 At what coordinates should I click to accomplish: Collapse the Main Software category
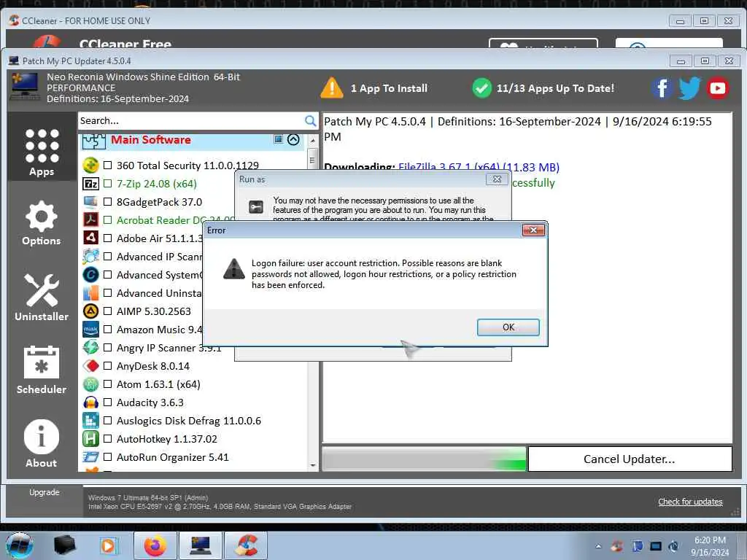293,139
